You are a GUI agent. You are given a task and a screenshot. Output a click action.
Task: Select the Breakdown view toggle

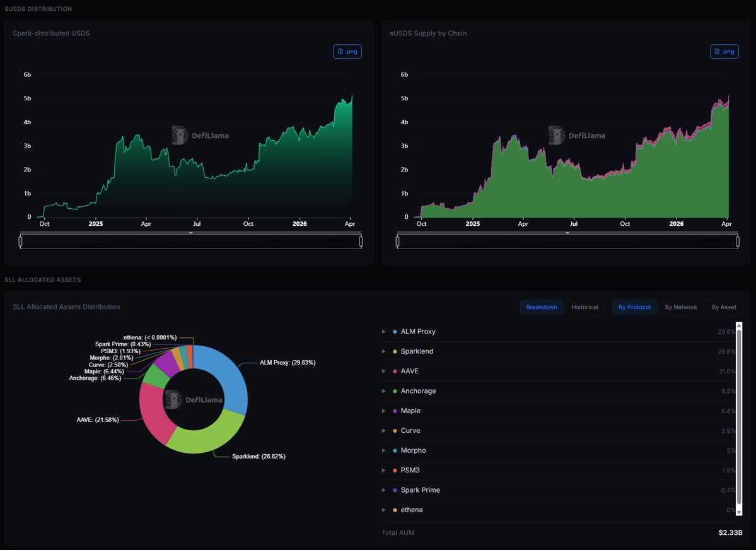pyautogui.click(x=542, y=307)
